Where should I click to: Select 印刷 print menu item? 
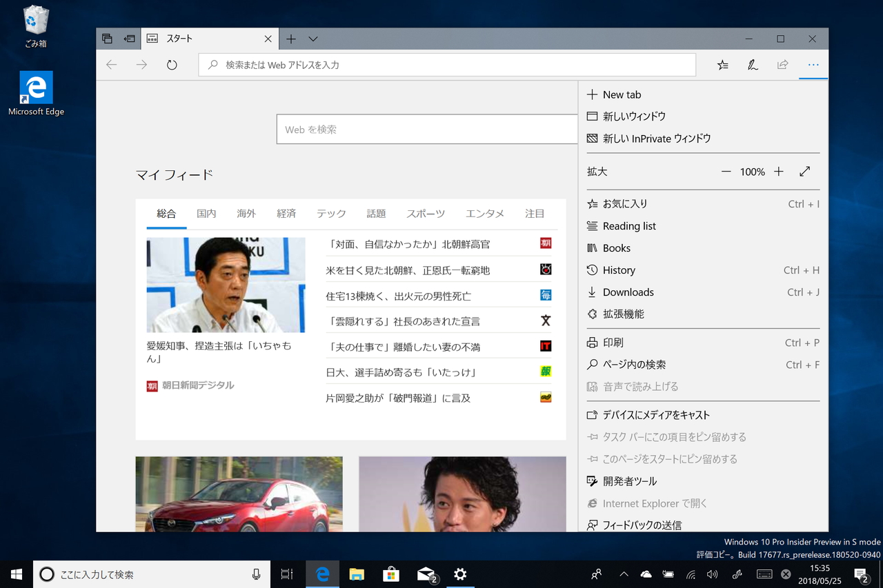[703, 343]
